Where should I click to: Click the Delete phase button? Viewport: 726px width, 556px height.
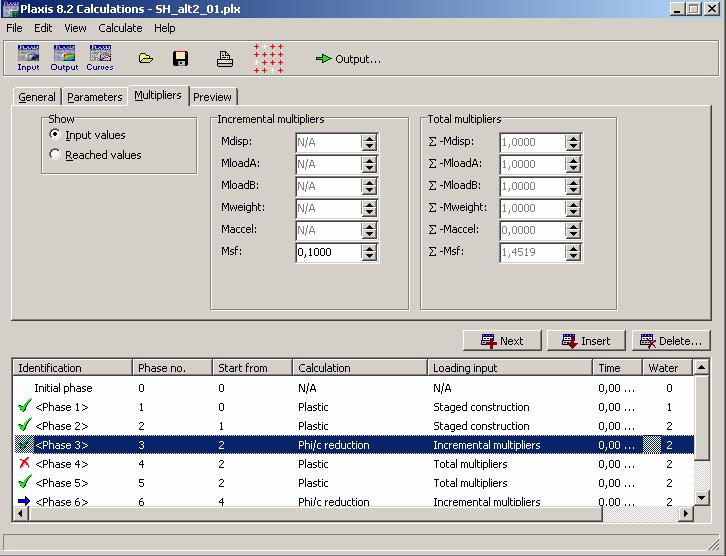point(671,341)
